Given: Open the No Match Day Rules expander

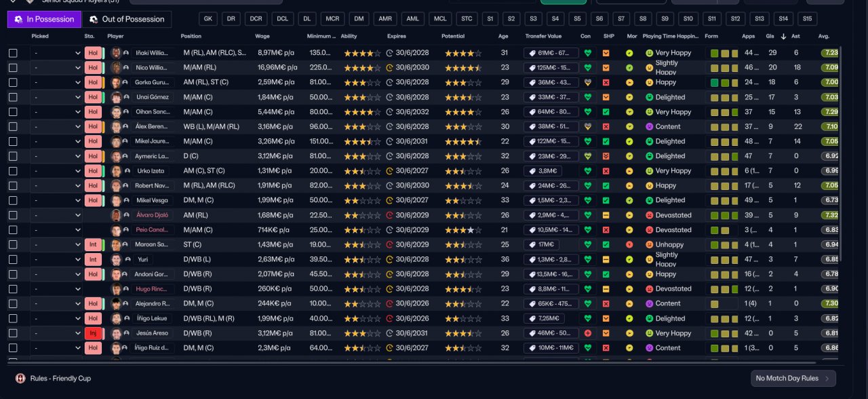Looking at the screenshot, I should click(793, 378).
